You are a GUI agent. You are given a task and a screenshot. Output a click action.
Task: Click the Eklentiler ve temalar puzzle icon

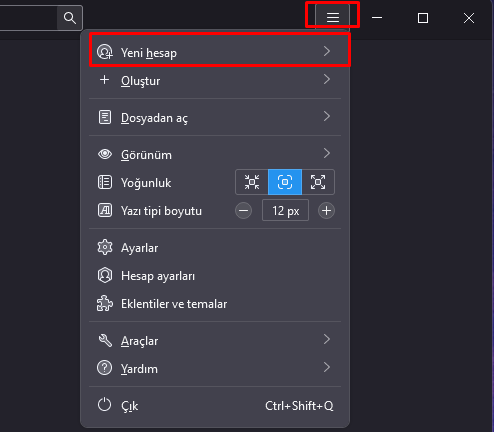click(105, 303)
